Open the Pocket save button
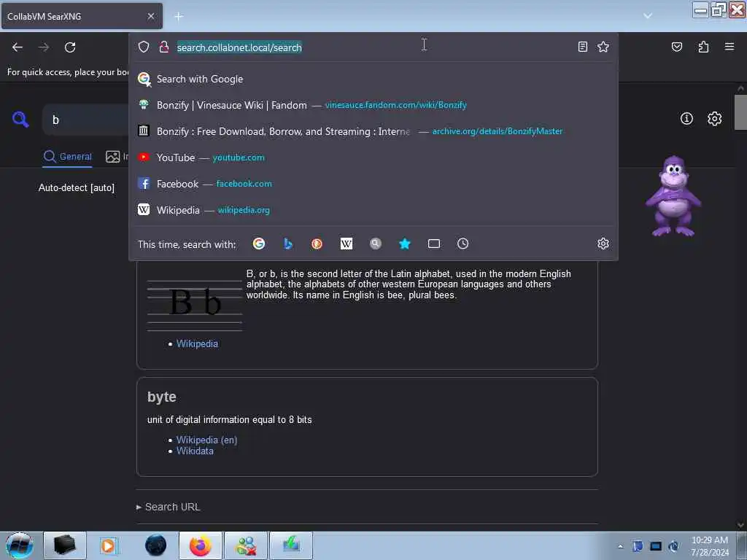 [x=677, y=47]
